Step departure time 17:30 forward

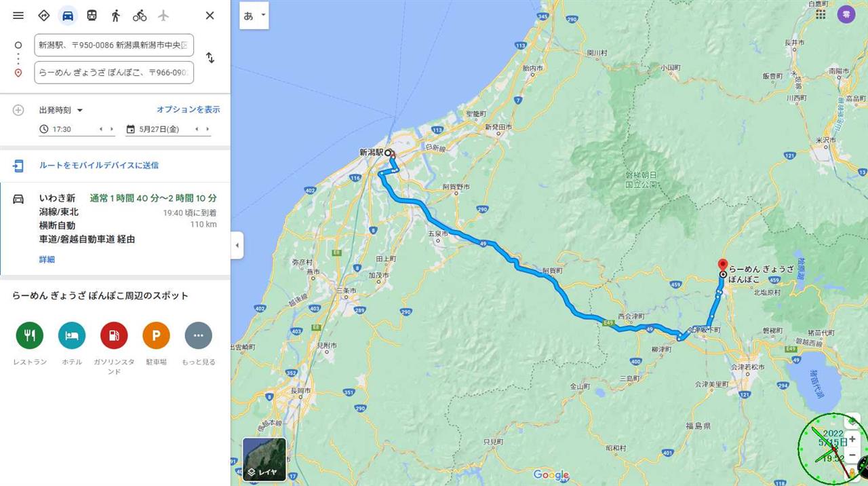(112, 129)
